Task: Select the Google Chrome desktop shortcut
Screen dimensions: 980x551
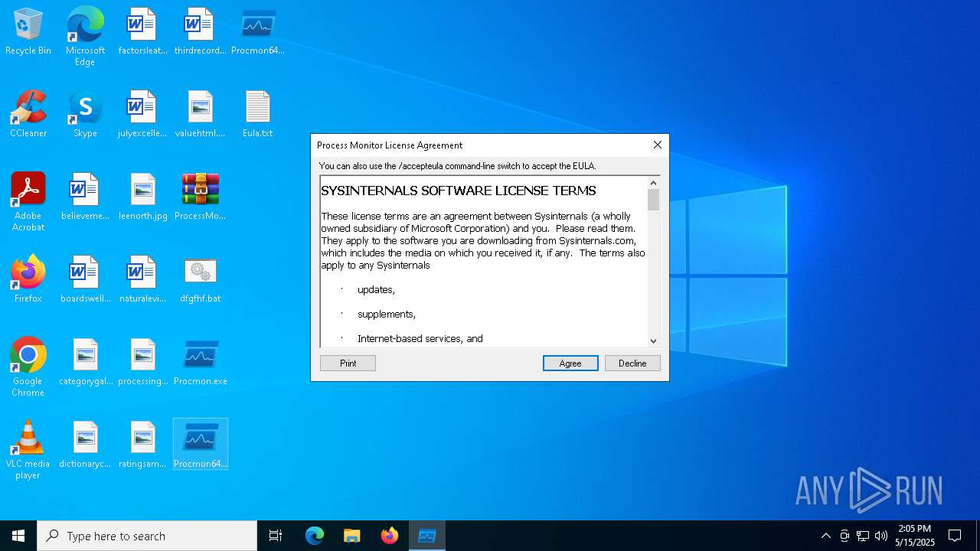Action: 28,367
